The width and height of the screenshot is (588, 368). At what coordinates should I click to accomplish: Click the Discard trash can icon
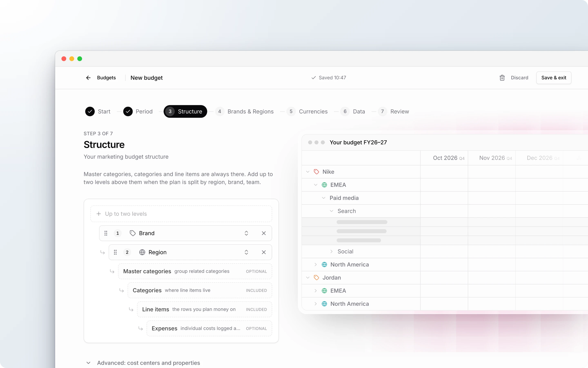click(502, 78)
